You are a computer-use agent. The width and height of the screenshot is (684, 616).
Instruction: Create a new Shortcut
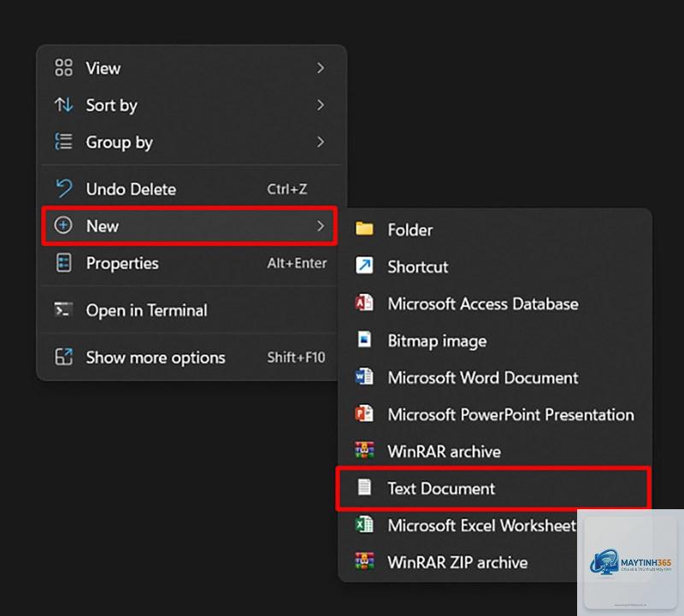495,267
